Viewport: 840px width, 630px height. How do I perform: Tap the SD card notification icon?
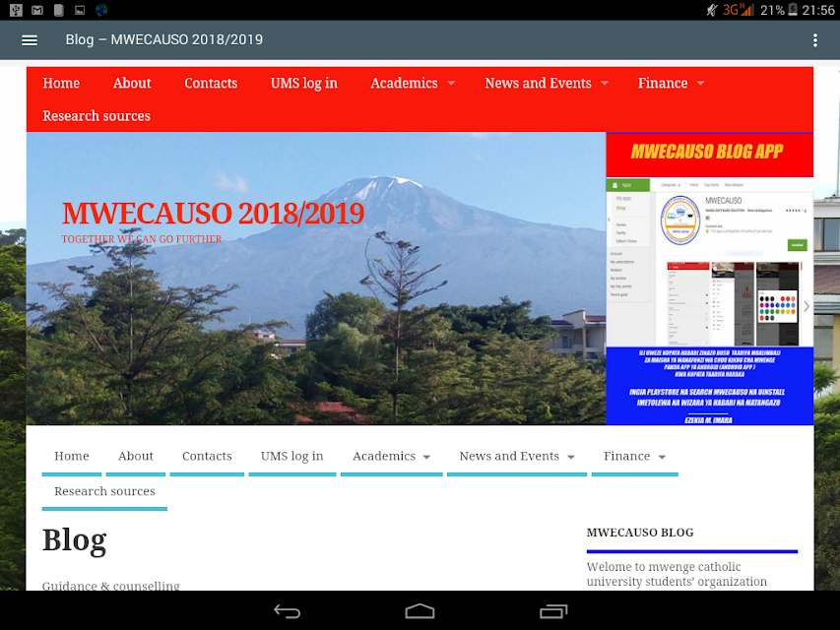[59, 10]
